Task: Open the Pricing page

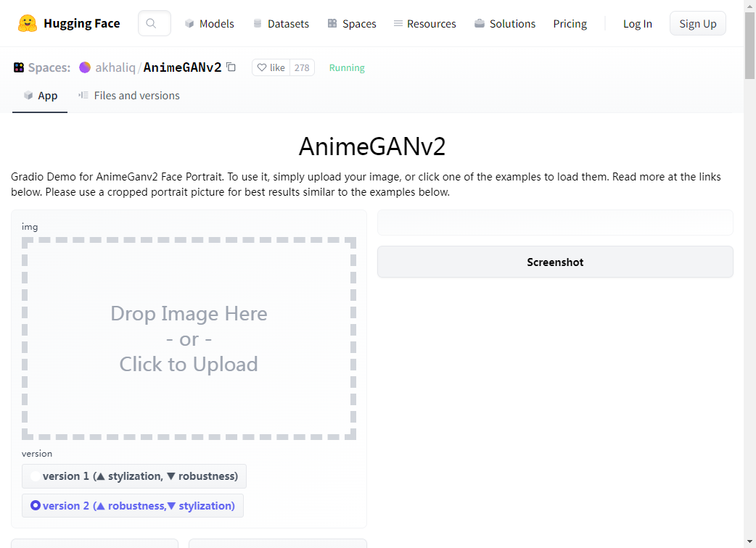Action: tap(570, 24)
